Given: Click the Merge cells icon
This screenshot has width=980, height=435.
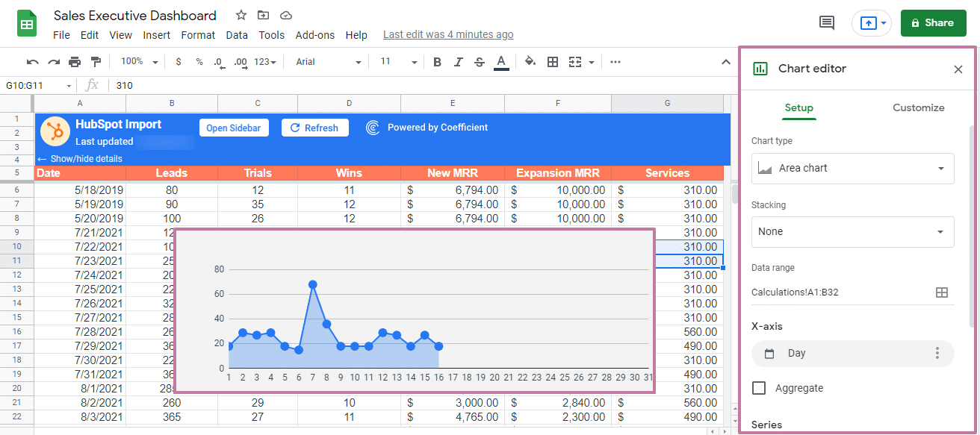Looking at the screenshot, I should (x=574, y=62).
